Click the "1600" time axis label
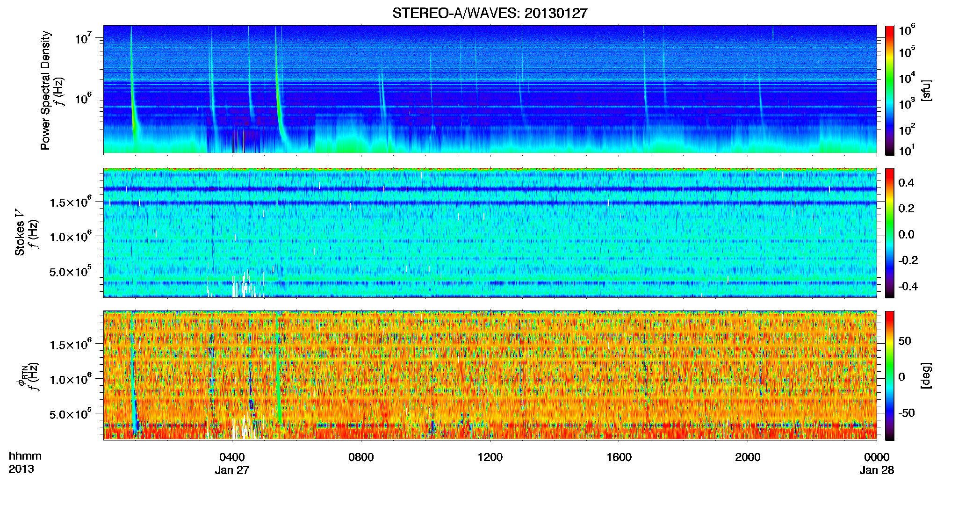980x505 pixels. click(619, 457)
